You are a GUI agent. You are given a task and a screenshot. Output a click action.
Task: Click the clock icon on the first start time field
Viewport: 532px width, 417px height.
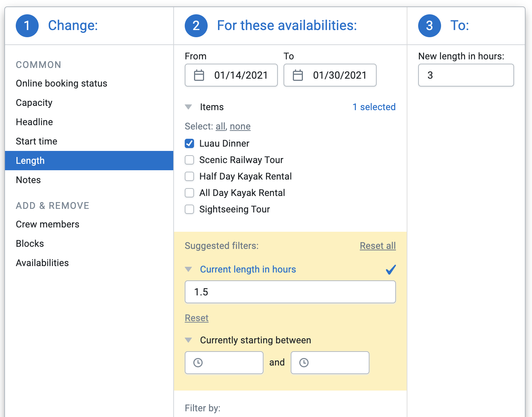point(198,363)
